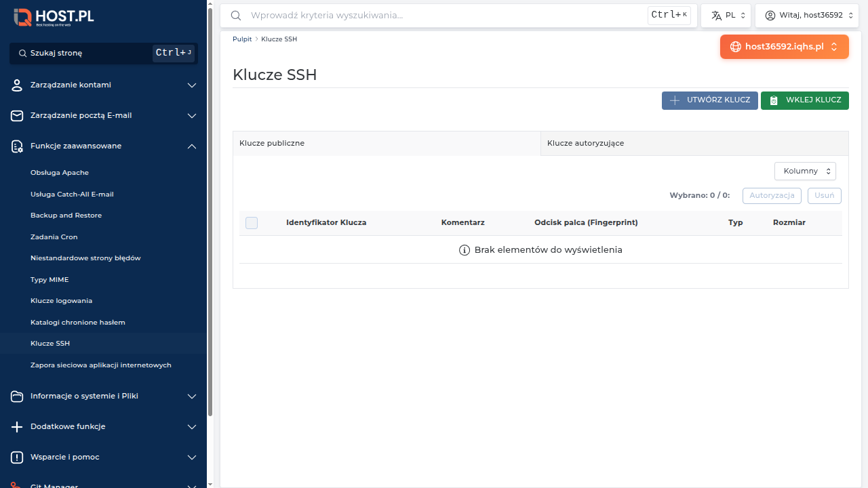Click the envelope icon for Zarządzanie pocztą E-mail

pyautogui.click(x=17, y=116)
